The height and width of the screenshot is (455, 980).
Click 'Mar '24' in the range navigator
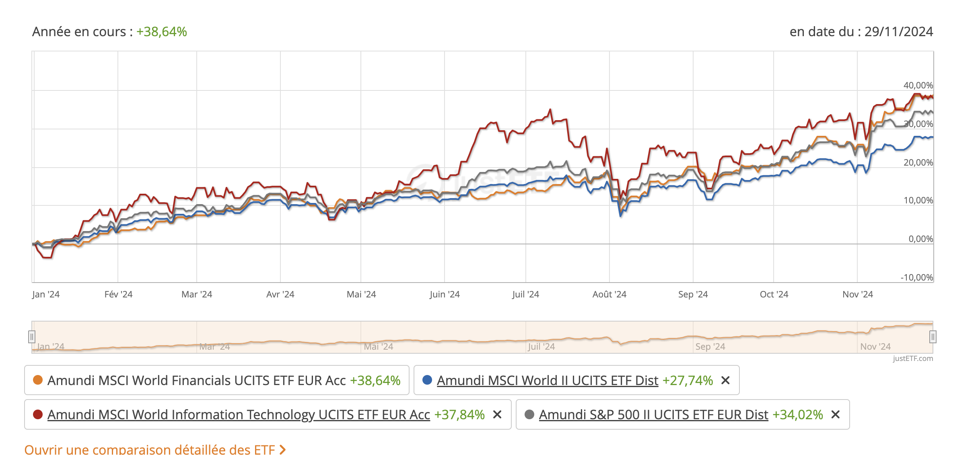click(214, 346)
